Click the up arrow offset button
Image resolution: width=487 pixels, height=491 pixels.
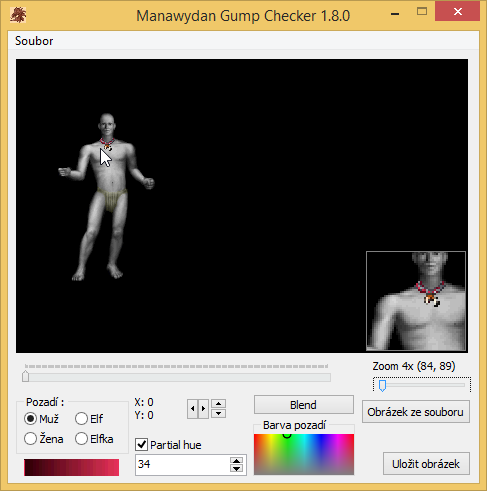pyautogui.click(x=218, y=404)
